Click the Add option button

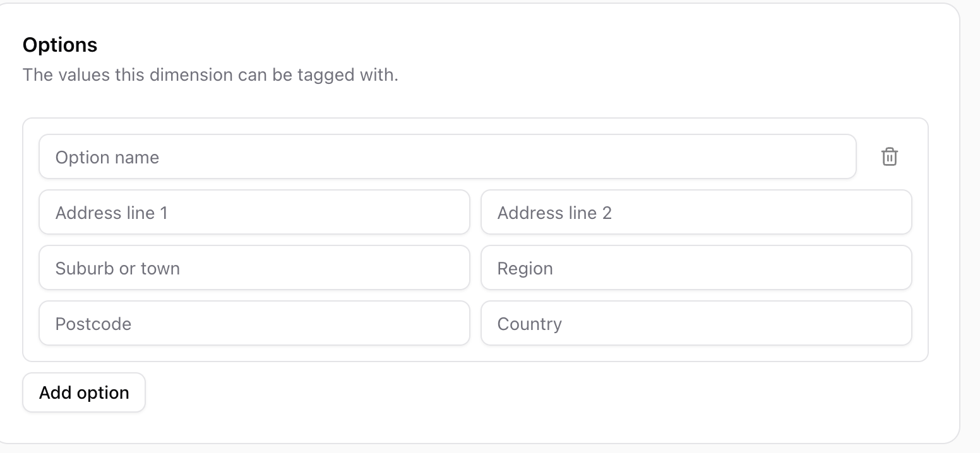(84, 392)
